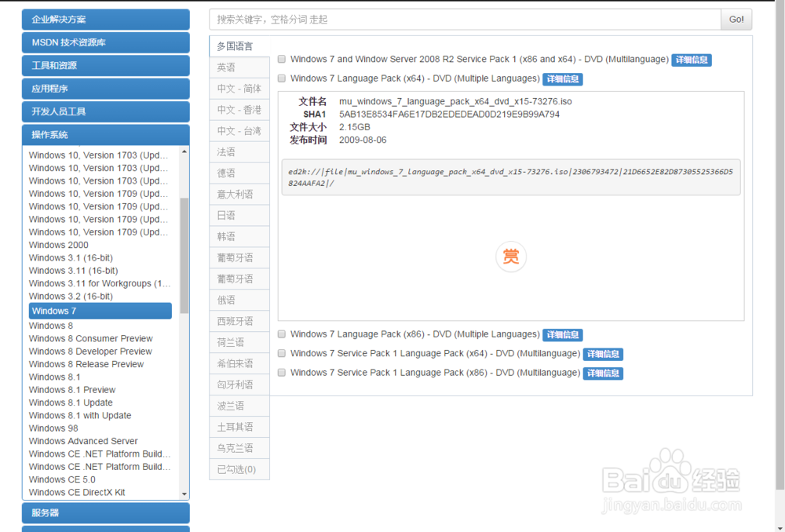Open the 乌克兰语 language tab
Viewport: 785px width, 532px height.
(239, 448)
